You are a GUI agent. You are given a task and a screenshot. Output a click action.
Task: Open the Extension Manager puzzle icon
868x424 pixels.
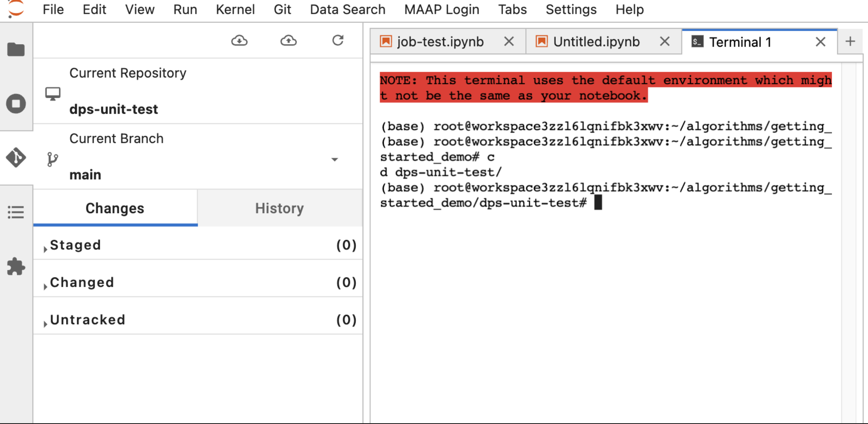pyautogui.click(x=16, y=266)
